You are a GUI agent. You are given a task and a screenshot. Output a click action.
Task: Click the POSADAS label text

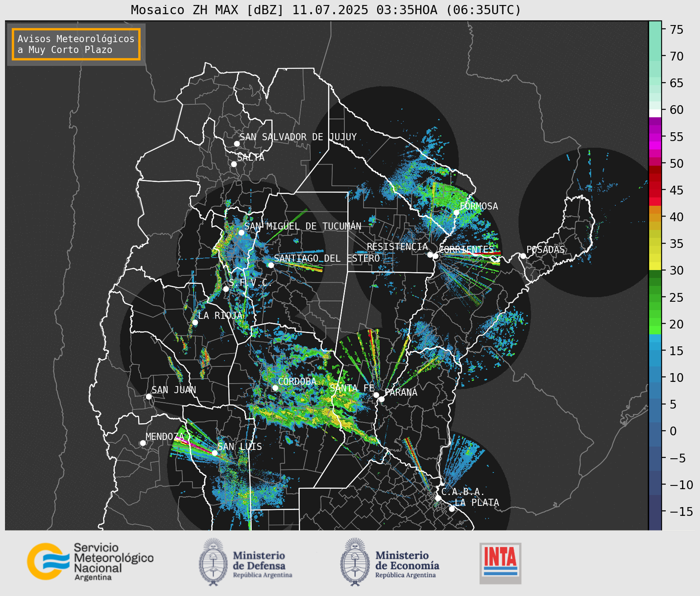click(546, 250)
